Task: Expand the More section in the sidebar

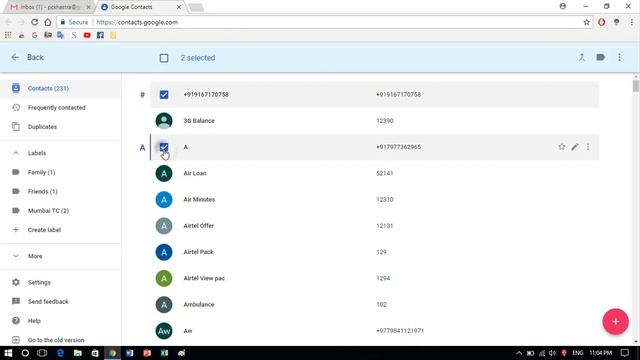Action: 16,256
